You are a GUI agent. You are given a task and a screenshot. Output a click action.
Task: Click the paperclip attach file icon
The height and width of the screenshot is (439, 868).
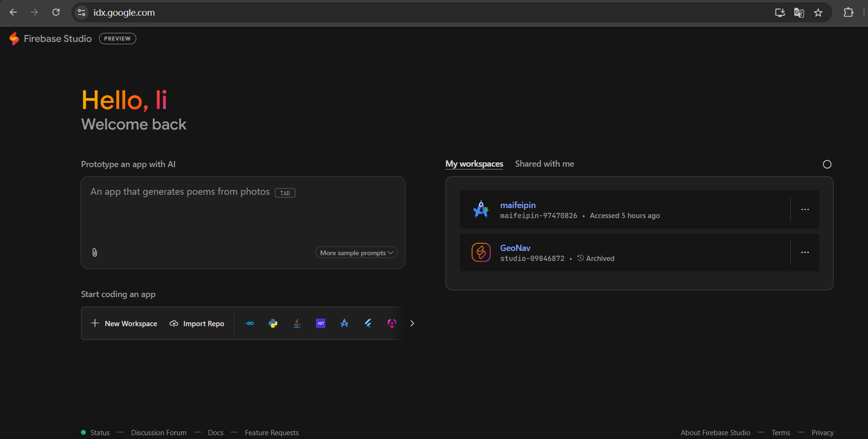tap(95, 252)
